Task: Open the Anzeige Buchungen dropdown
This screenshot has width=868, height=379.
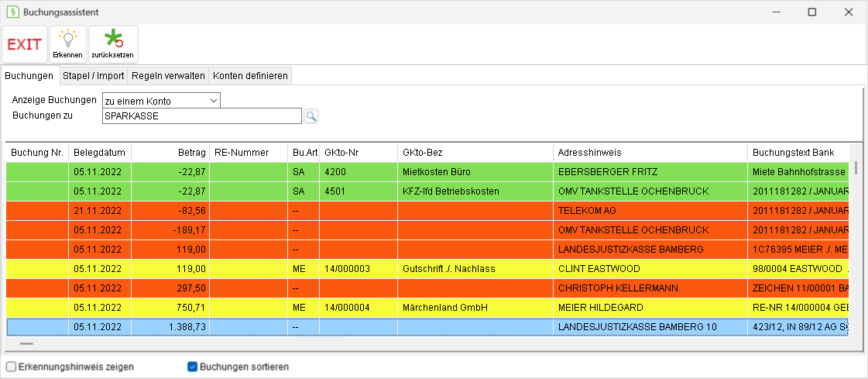Action: [162, 101]
